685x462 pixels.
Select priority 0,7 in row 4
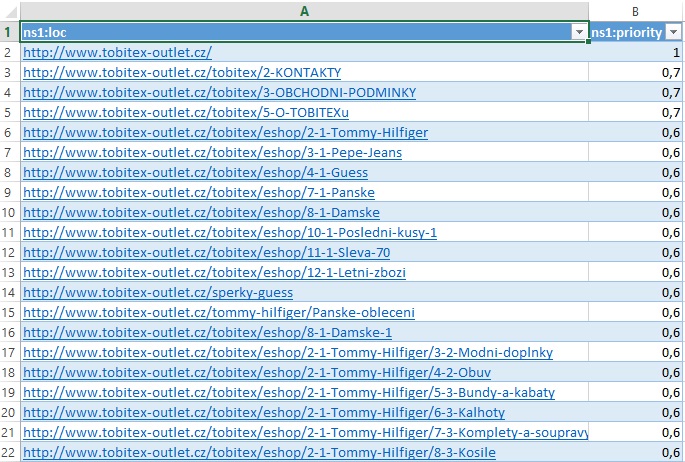coord(636,93)
